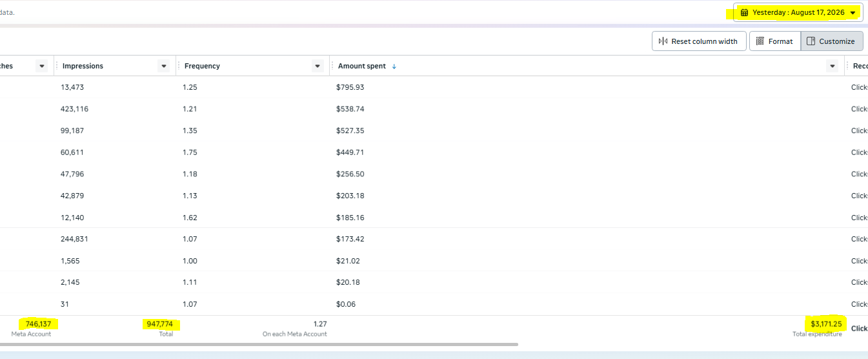Viewport: 868px width, 359px height.
Task: Click amount spent $21.02
Action: coord(348,261)
